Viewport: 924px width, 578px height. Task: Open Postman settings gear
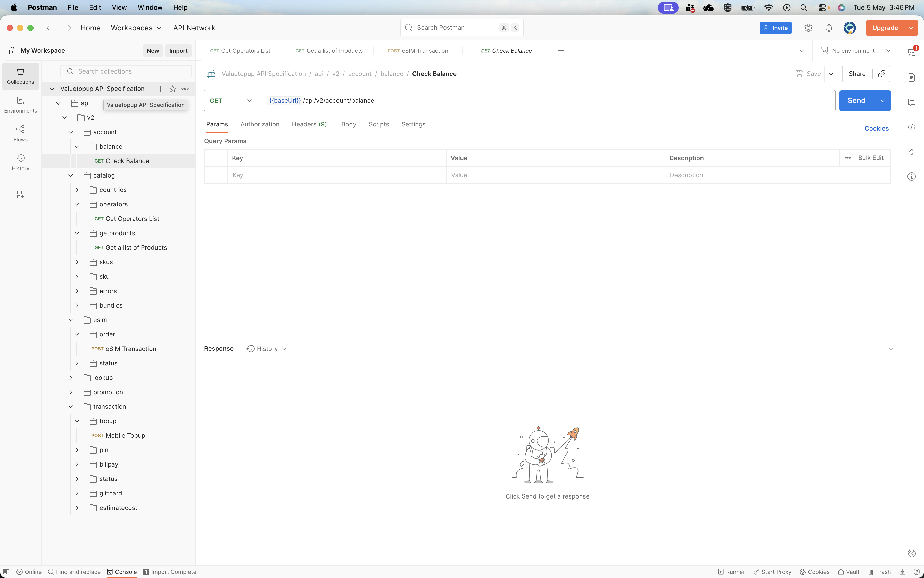click(x=808, y=28)
